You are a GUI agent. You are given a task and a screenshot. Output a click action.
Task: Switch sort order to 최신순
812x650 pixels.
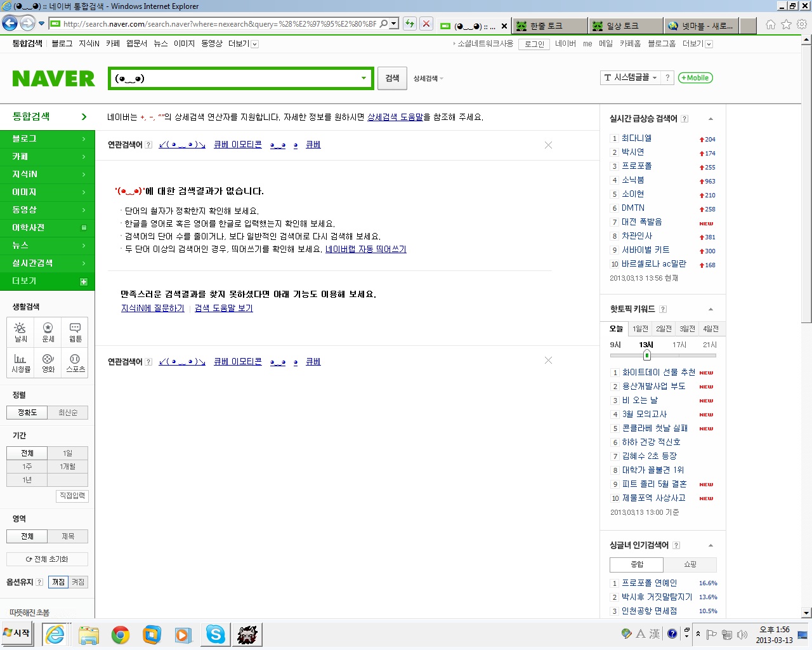click(68, 413)
